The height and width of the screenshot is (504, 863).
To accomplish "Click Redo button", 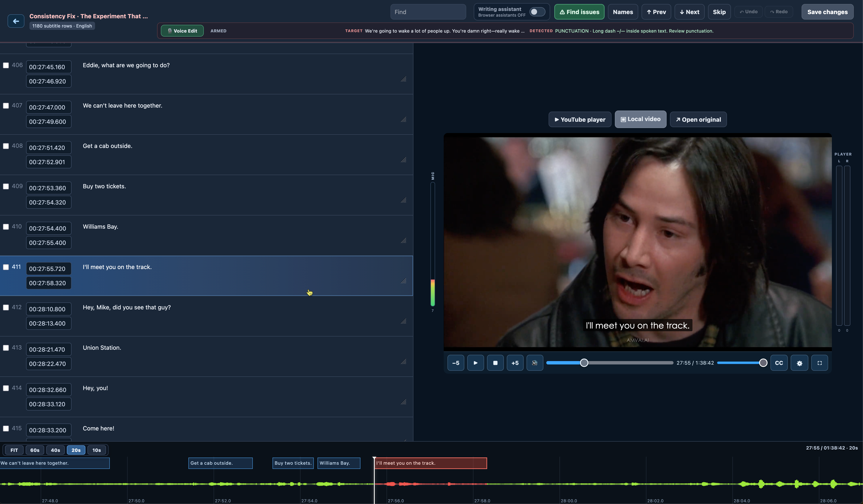I will point(779,12).
